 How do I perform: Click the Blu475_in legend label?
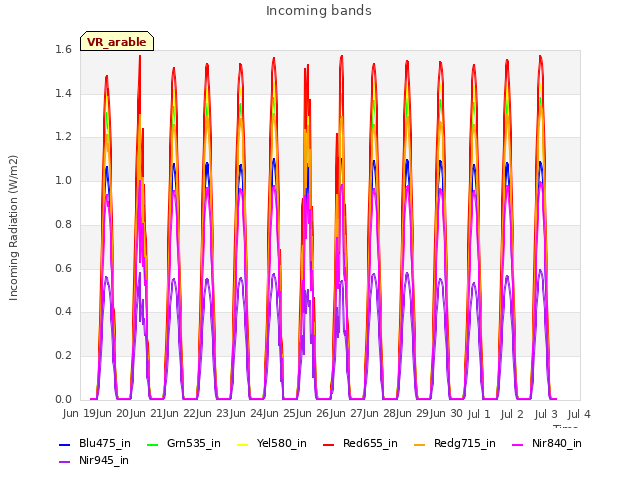(105, 443)
